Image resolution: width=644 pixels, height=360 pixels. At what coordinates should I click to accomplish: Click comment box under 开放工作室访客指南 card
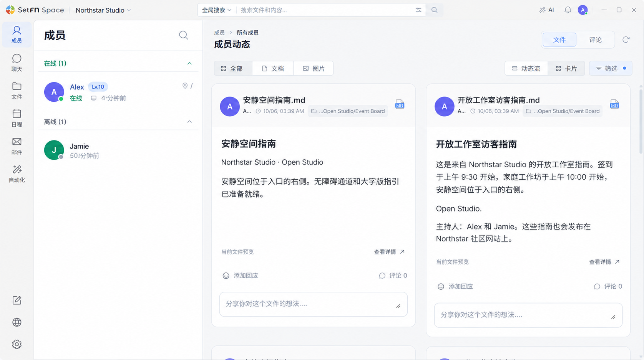point(528,315)
